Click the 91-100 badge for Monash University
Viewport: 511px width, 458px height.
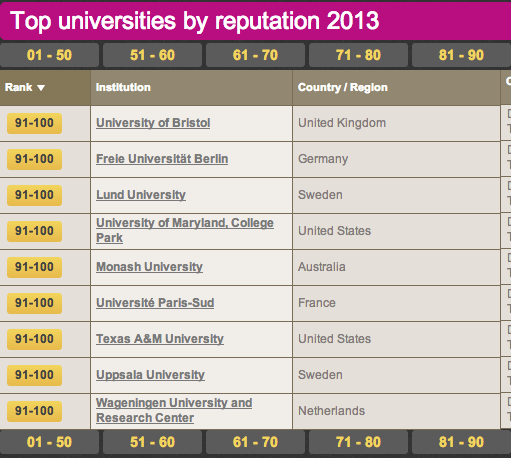[34, 267]
